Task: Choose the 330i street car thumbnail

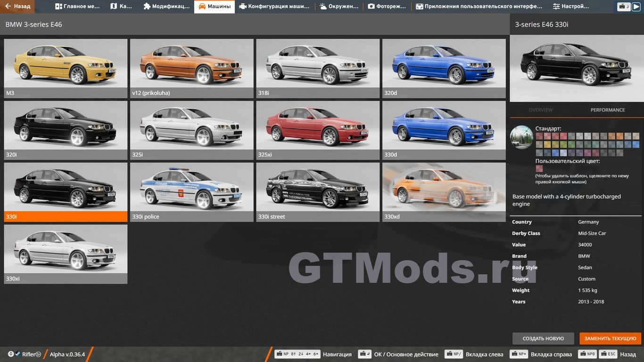Action: [318, 192]
